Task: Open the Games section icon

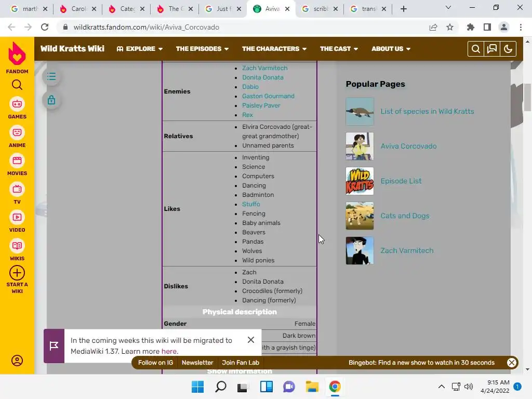Action: coord(17,104)
